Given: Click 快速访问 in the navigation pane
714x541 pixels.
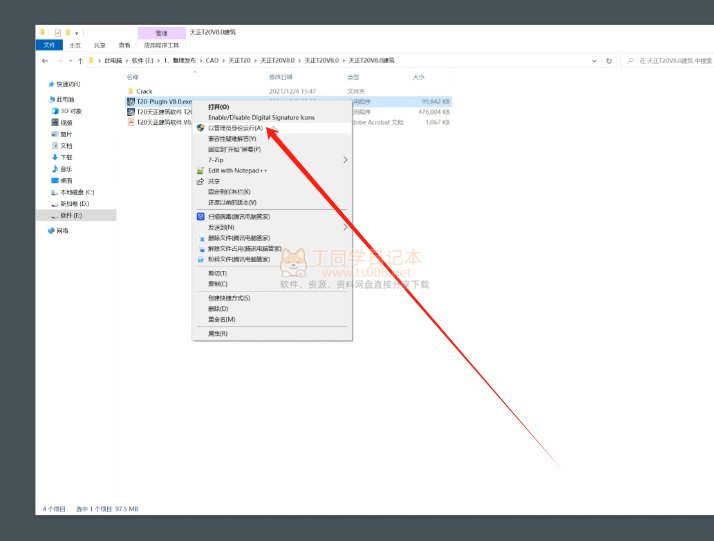Looking at the screenshot, I should [68, 84].
